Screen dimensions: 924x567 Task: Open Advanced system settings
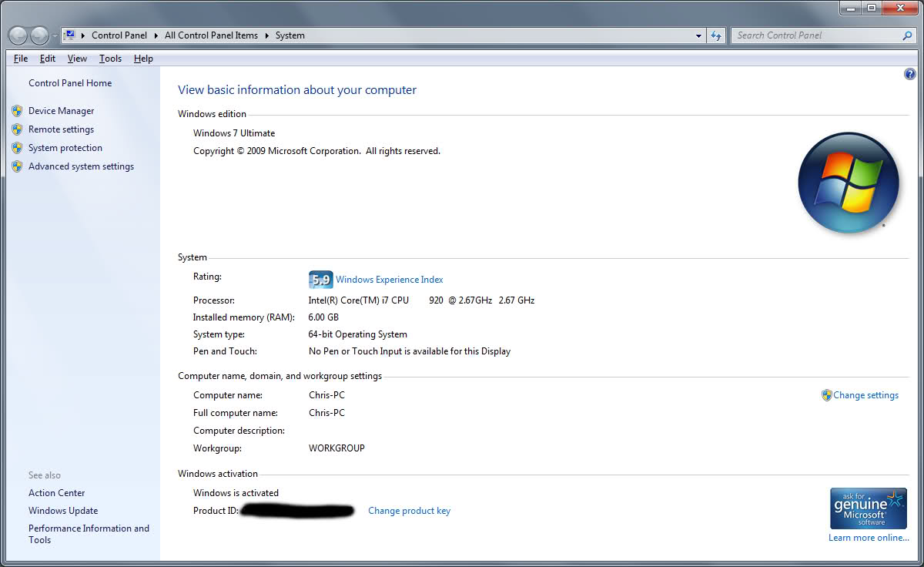coord(81,166)
